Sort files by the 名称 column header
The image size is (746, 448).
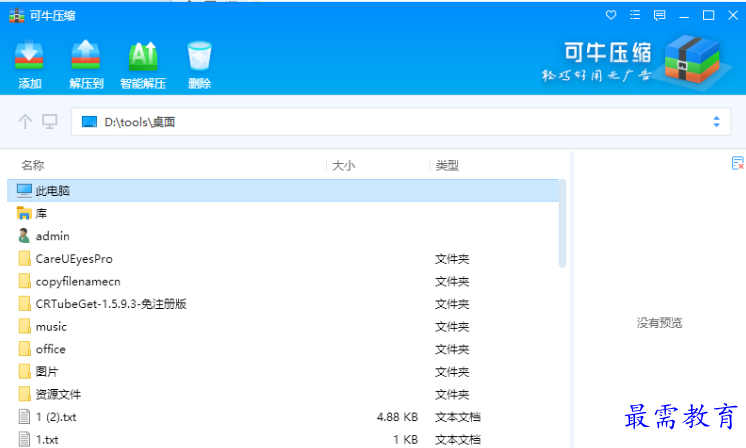33,165
